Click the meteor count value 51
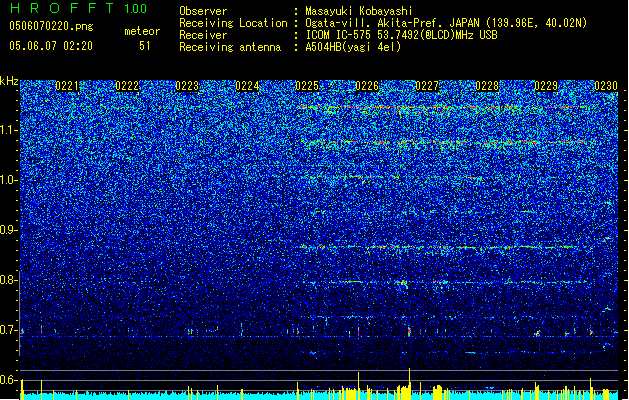The width and height of the screenshot is (629, 400). [145, 46]
